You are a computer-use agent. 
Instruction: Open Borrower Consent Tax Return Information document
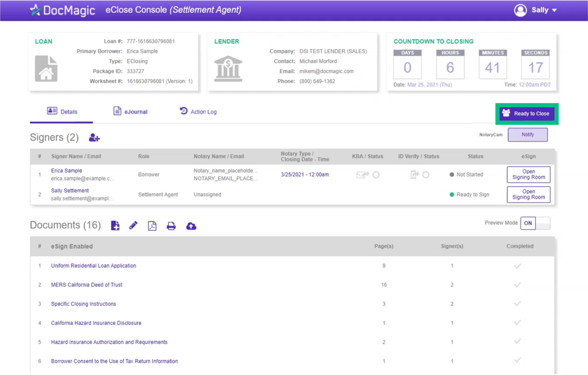(x=114, y=361)
